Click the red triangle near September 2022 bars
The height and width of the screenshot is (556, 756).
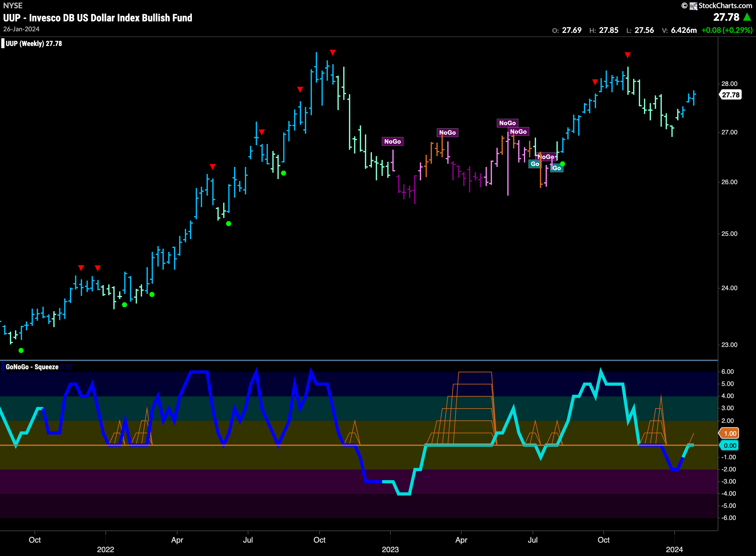[x=300, y=89]
